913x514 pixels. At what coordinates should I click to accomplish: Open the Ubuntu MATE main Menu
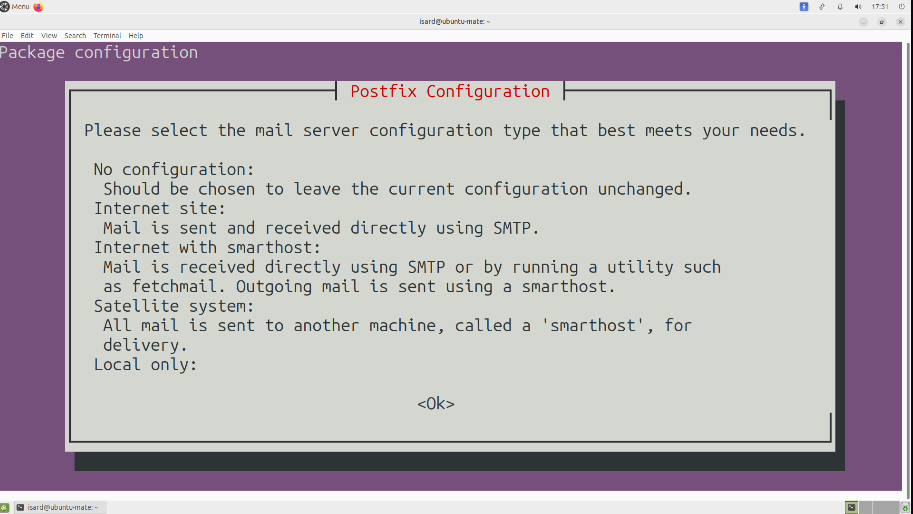click(15, 6)
